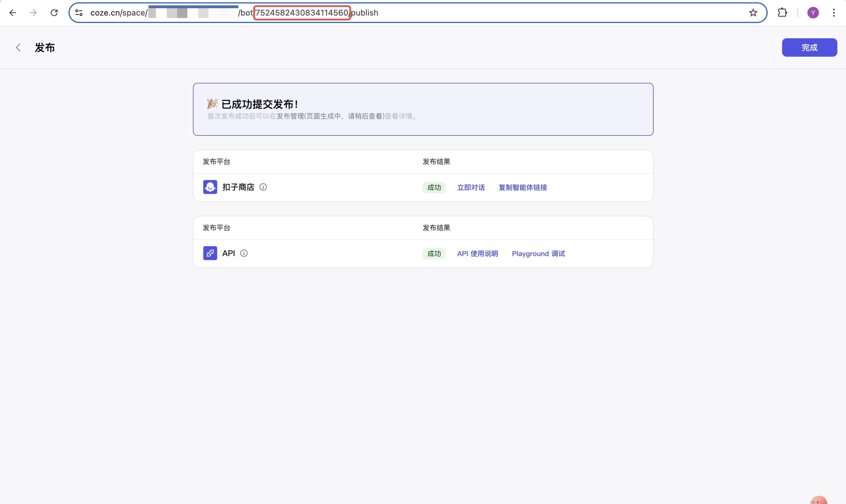Click the browser forward arrow
Screen dimensions: 846x504
33,13
